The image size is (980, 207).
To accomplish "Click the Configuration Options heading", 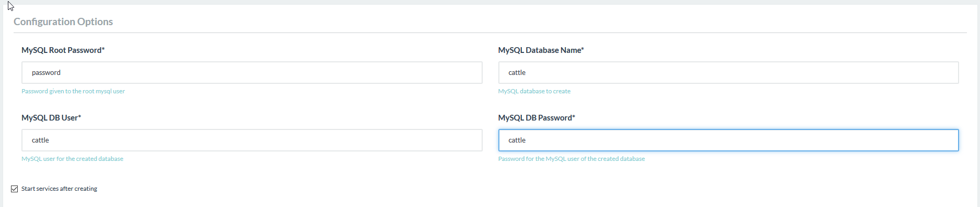I will point(63,21).
